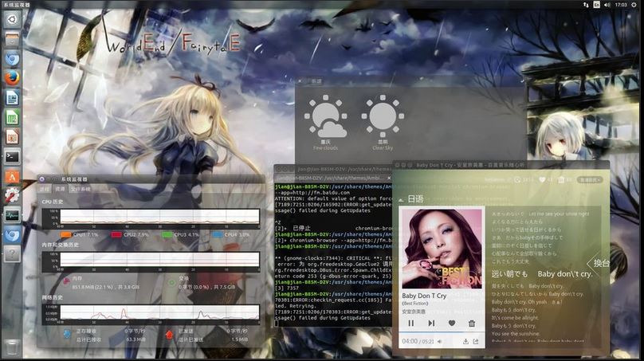Open the heart favorites count in player header

pos(545,180)
